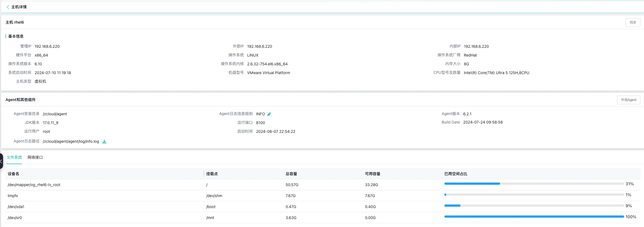
Task: Select the 文件系统 tab
Action: (x=14, y=158)
